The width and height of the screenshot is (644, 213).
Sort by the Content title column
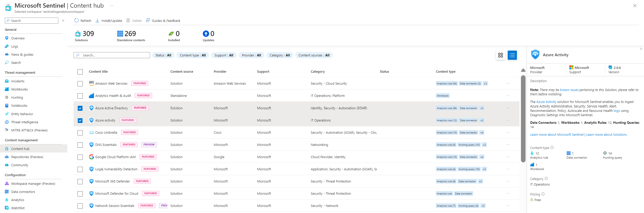click(x=98, y=71)
